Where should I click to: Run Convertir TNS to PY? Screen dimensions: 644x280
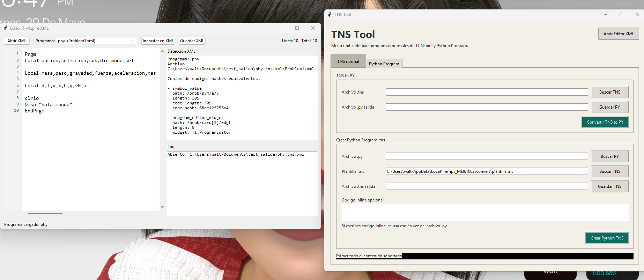(605, 122)
